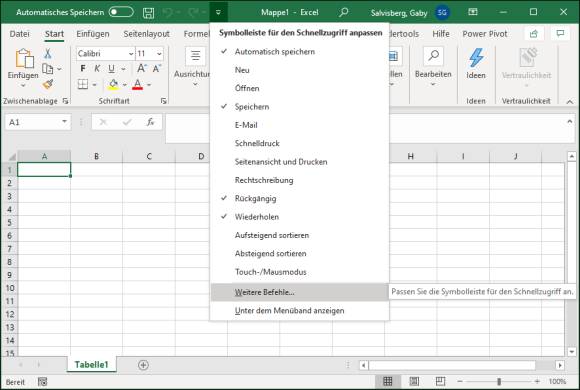Click the Copy icon in Zwischenablage

click(x=47, y=69)
